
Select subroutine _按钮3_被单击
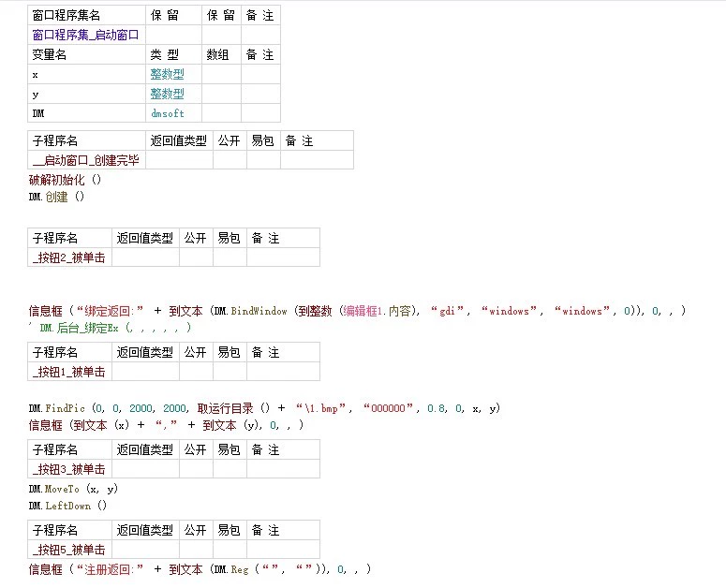pyautogui.click(x=68, y=469)
